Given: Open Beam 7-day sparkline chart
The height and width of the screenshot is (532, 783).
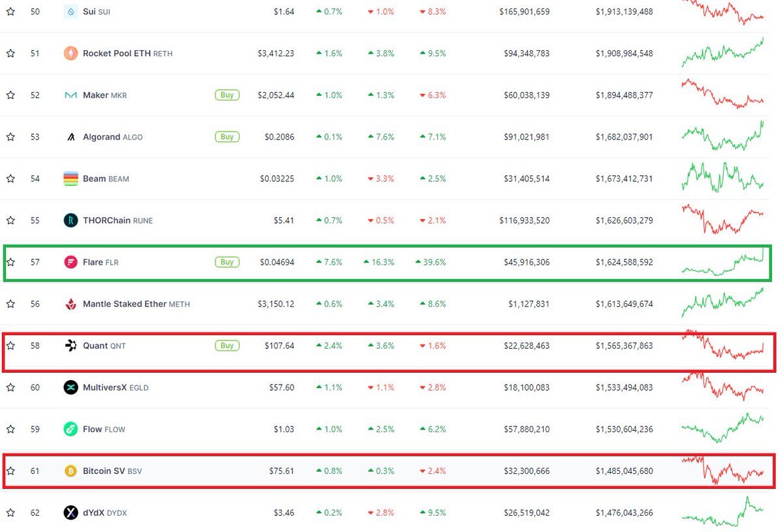Looking at the screenshot, I should (x=722, y=177).
